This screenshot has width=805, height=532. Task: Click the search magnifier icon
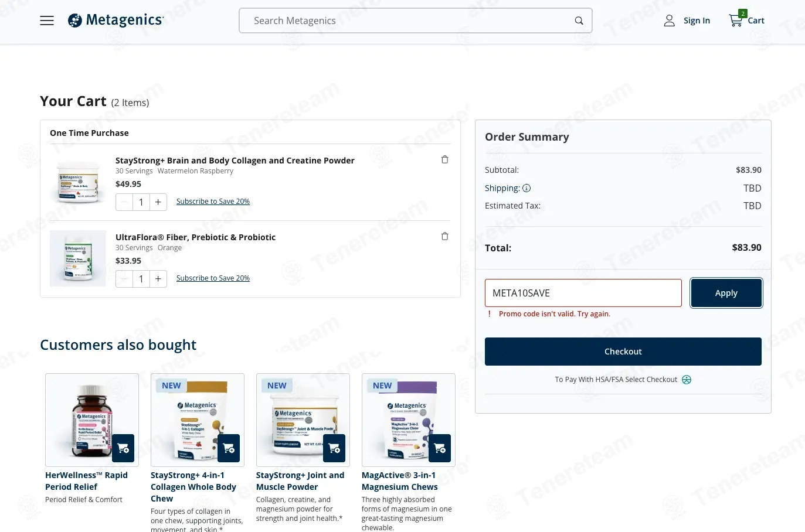(579, 21)
